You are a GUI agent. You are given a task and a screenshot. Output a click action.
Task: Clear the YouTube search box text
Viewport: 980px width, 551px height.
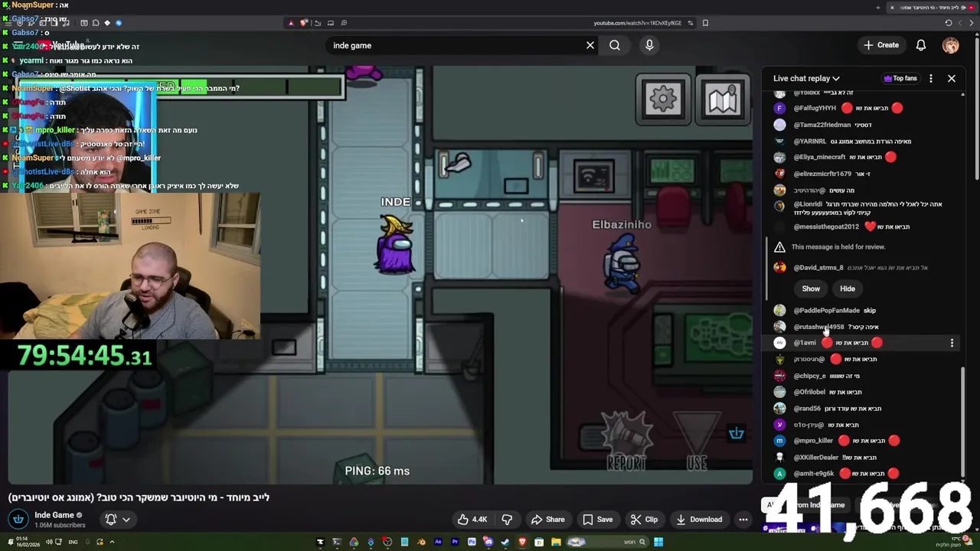point(590,45)
